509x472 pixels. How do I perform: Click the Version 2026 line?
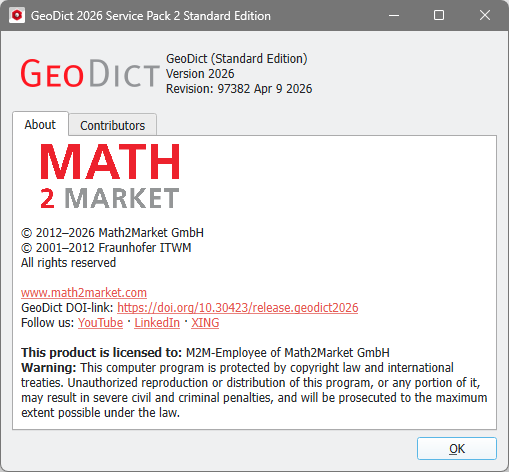pyautogui.click(x=200, y=74)
